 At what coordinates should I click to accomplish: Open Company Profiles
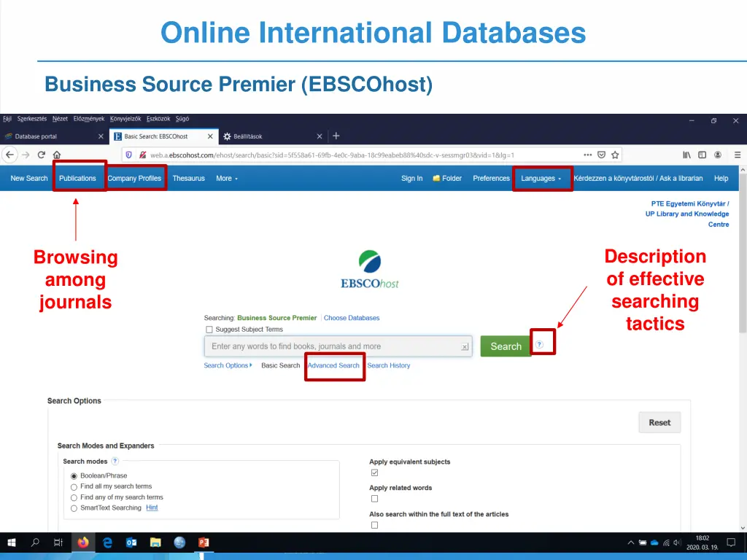pos(134,178)
